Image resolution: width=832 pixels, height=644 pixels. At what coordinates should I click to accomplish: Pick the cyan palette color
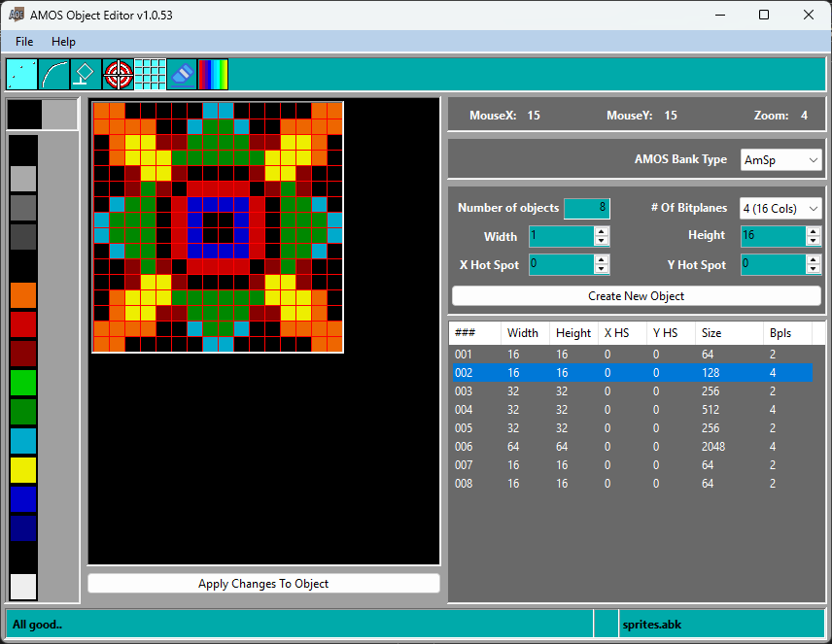(x=23, y=441)
